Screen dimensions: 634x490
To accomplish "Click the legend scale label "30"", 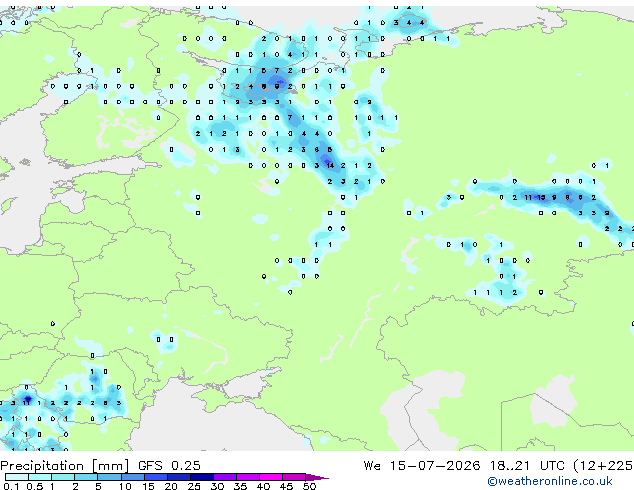I will point(218,486).
